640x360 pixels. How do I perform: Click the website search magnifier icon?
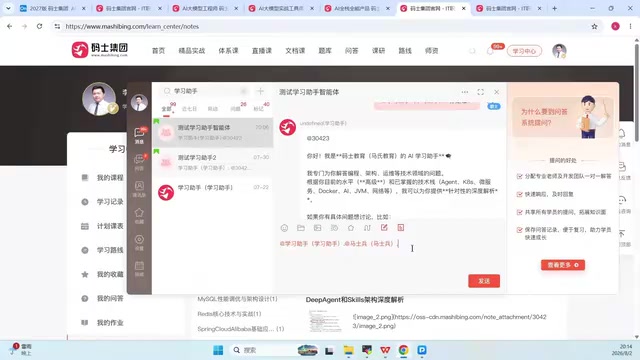pyautogui.click(x=472, y=51)
